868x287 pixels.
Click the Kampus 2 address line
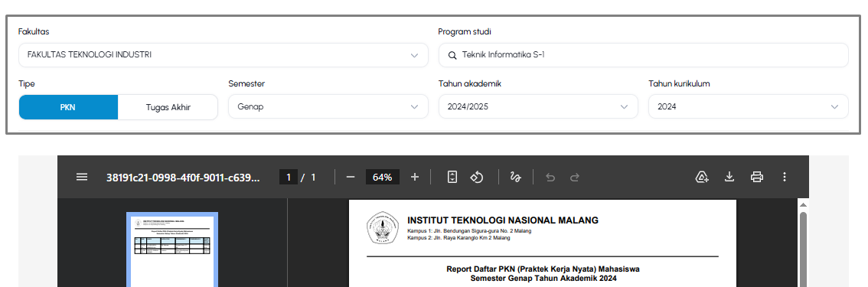click(x=459, y=238)
